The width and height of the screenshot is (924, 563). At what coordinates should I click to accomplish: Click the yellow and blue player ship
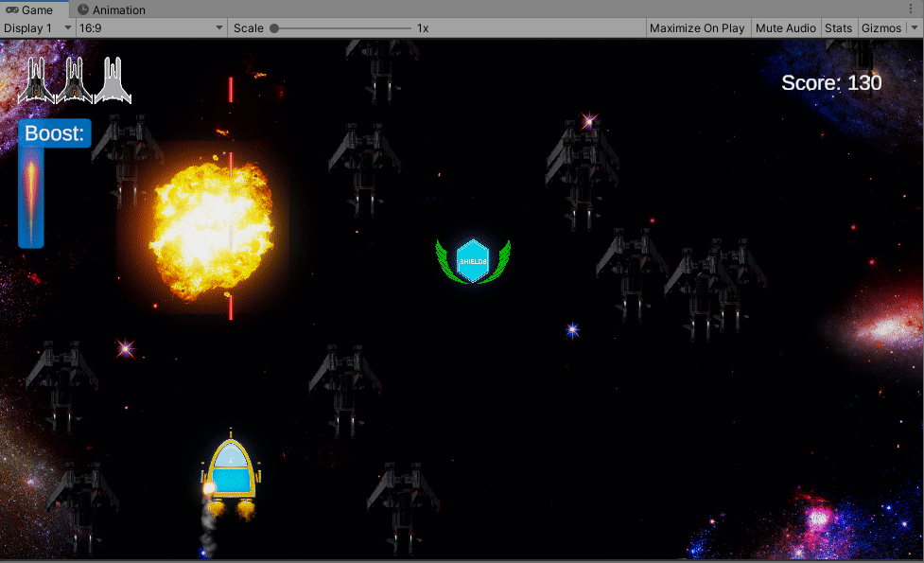(231, 475)
